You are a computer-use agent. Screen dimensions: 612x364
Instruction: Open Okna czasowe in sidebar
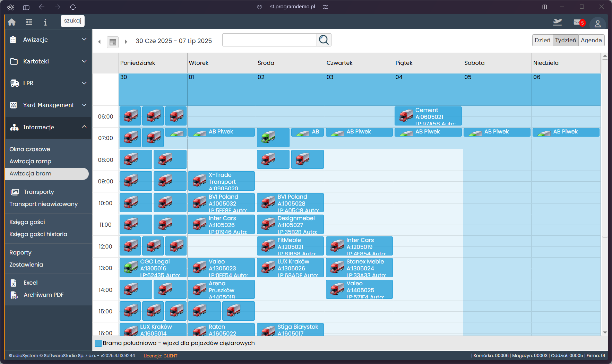pos(30,149)
